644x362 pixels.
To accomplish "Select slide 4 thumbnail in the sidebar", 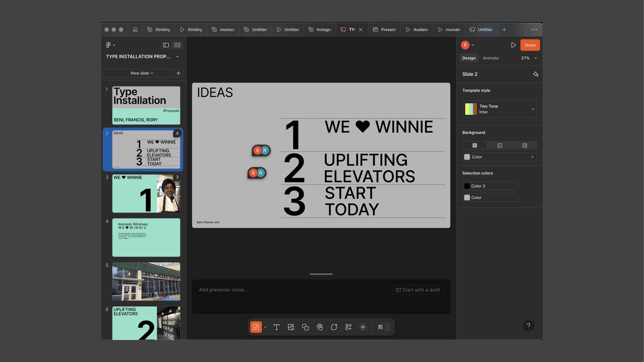I will point(146,237).
